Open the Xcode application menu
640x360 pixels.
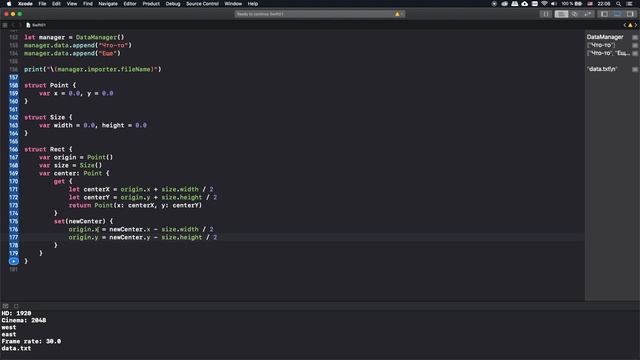point(25,4)
